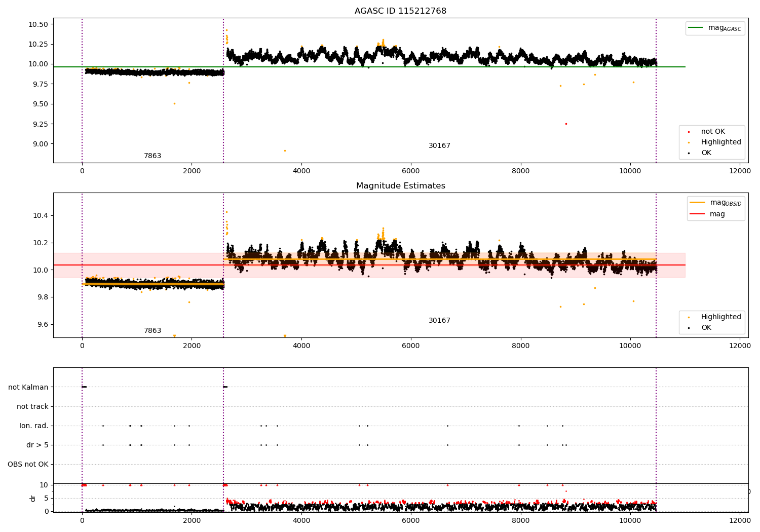Screen dimensions: 760x532
Task: Click the '30167' obsid label in top plot
Action: click(x=439, y=146)
